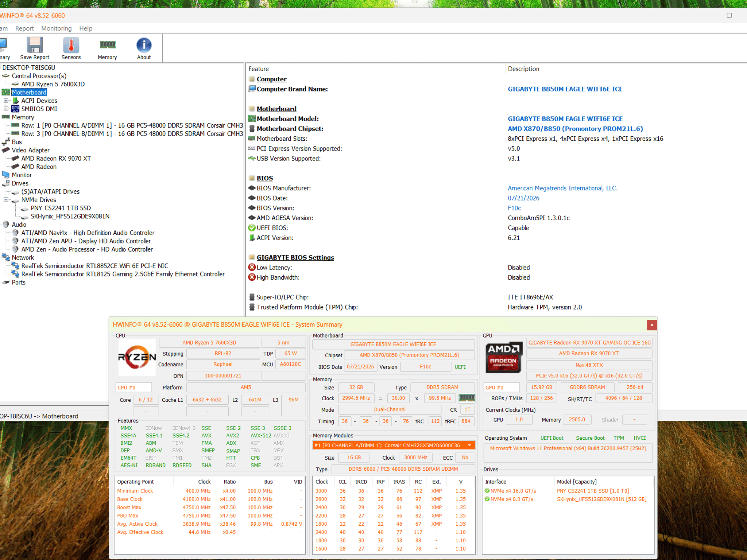Image resolution: width=747 pixels, height=560 pixels.
Task: Click the Motherboard chip icon in tree
Action: tap(5, 92)
